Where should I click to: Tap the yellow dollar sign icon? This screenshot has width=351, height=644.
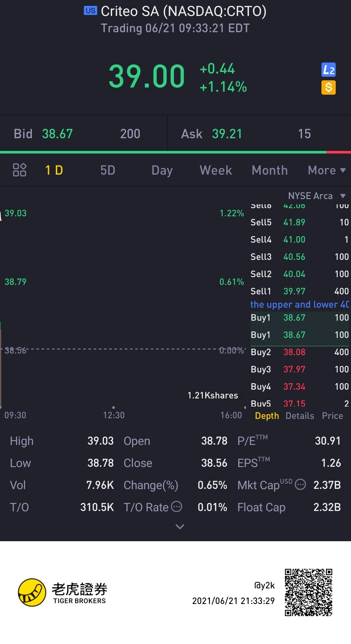[x=329, y=87]
